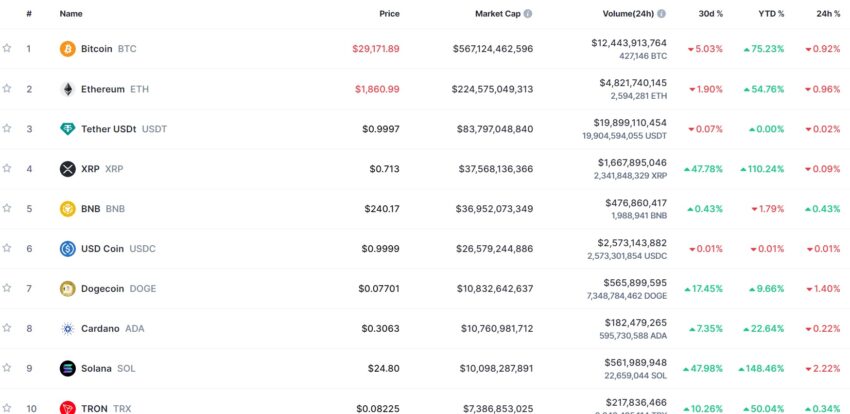Click the Solana logo icon

point(68,368)
